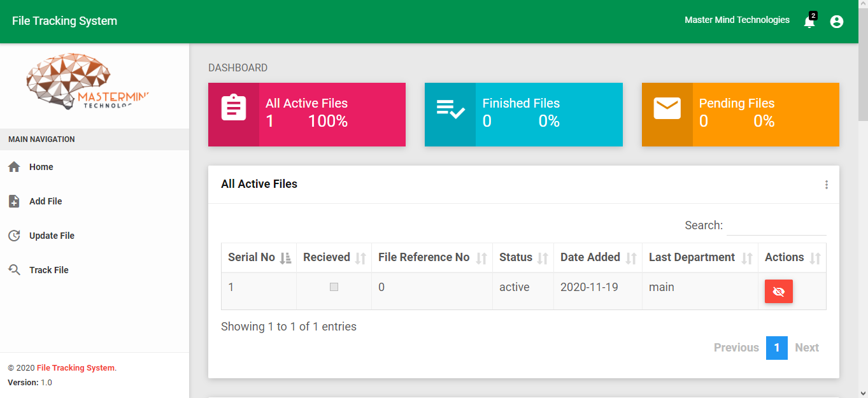Click the Update File clock icon

tap(14, 236)
